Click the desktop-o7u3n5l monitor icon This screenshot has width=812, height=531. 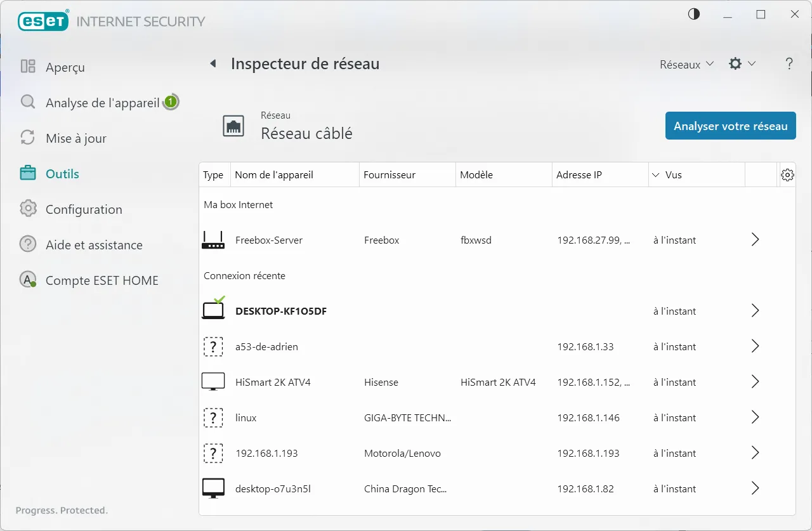tap(213, 488)
